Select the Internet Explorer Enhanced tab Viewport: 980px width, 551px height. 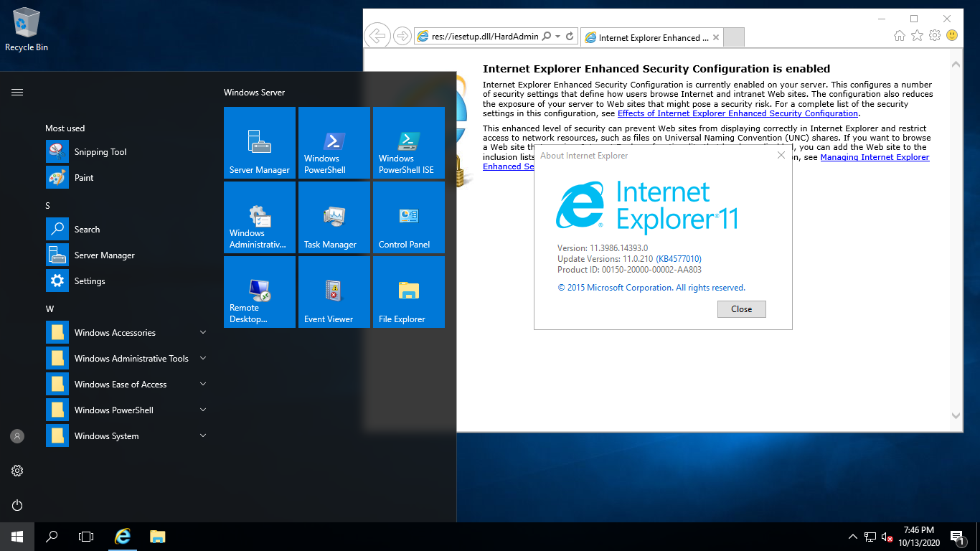651,37
